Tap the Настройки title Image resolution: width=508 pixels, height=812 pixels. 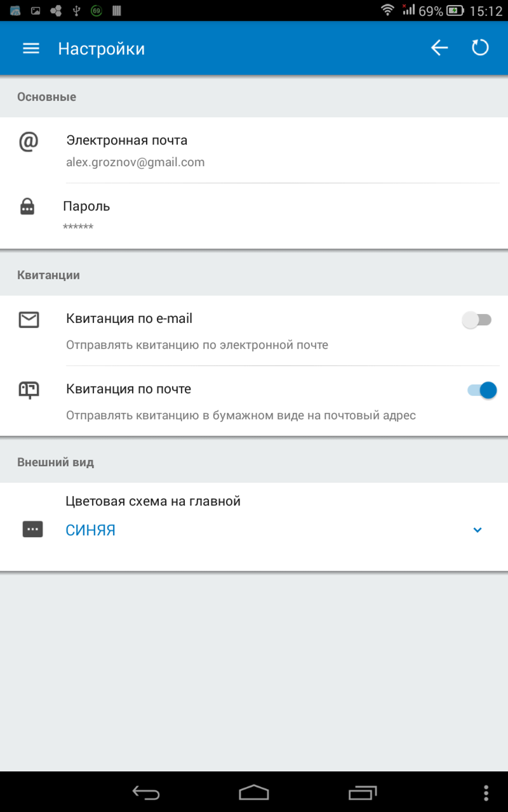102,49
